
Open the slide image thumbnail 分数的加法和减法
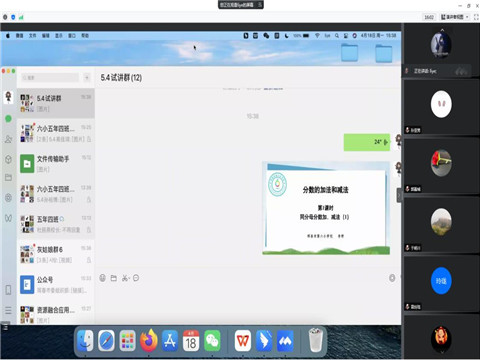[326, 208]
